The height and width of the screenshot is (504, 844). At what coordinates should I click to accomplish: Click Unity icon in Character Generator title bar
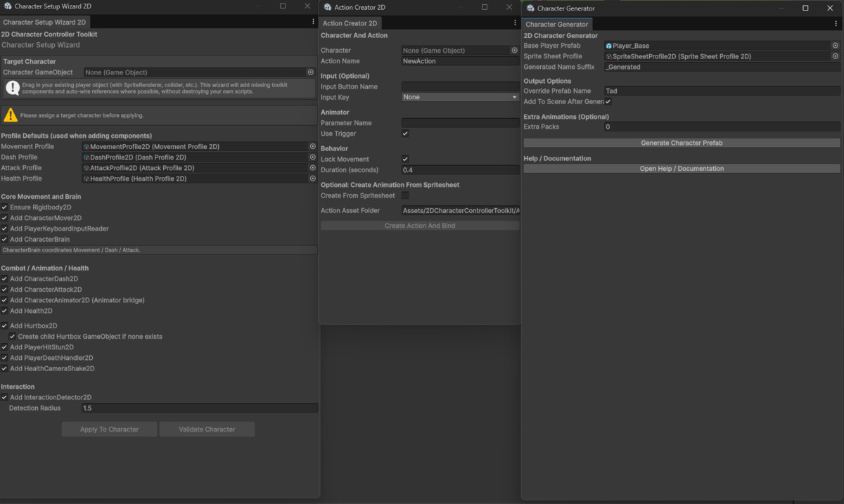click(x=530, y=8)
